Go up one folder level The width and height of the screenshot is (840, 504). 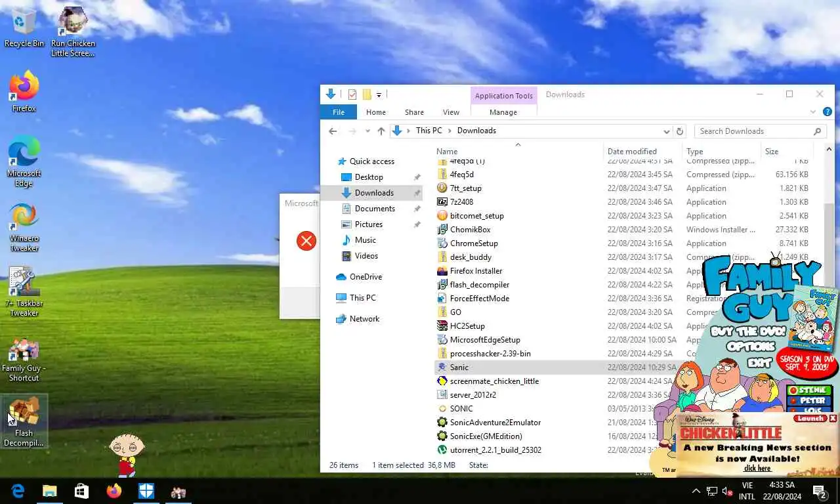pyautogui.click(x=381, y=131)
